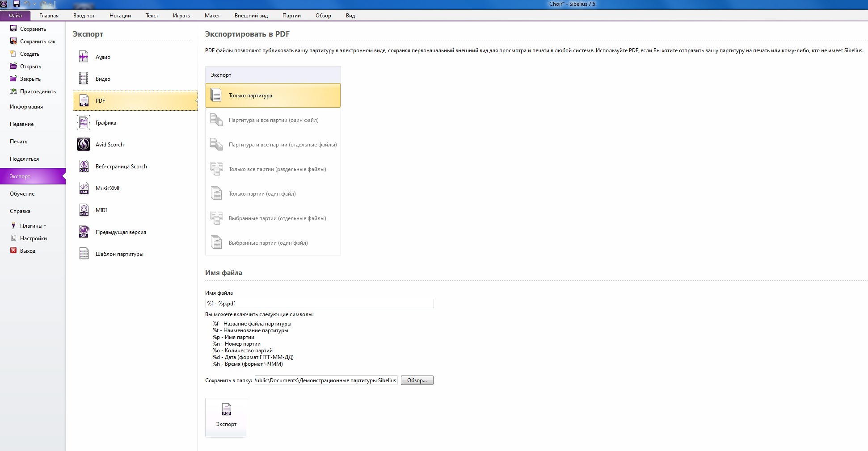The width and height of the screenshot is (868, 451).
Task: Click the large Экспорт PDF button
Action: [x=226, y=418]
